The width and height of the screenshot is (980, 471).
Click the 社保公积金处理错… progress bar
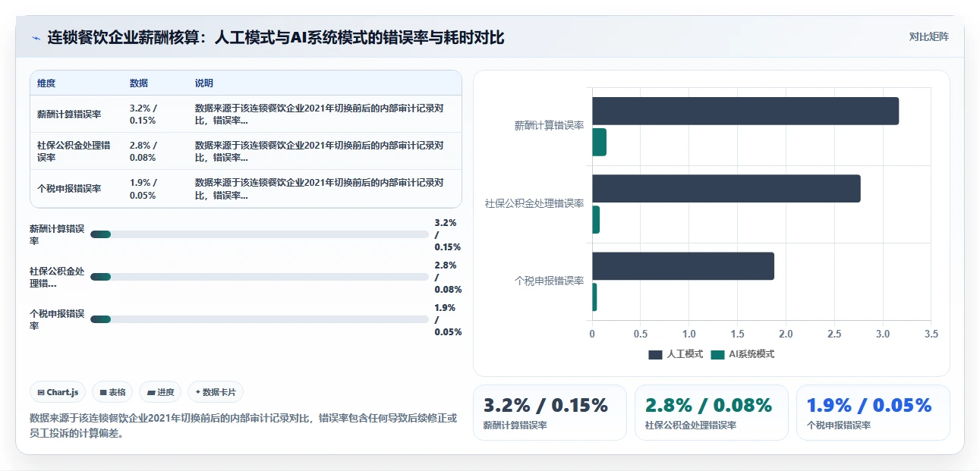260,277
